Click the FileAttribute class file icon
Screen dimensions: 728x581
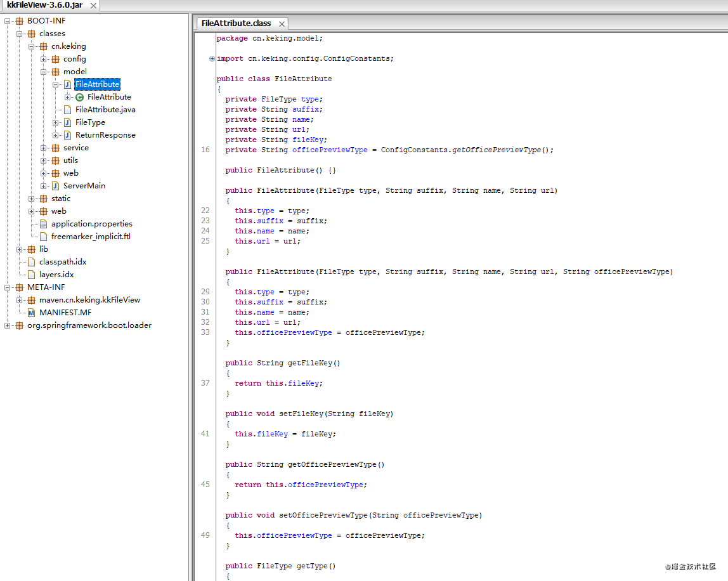coord(68,84)
